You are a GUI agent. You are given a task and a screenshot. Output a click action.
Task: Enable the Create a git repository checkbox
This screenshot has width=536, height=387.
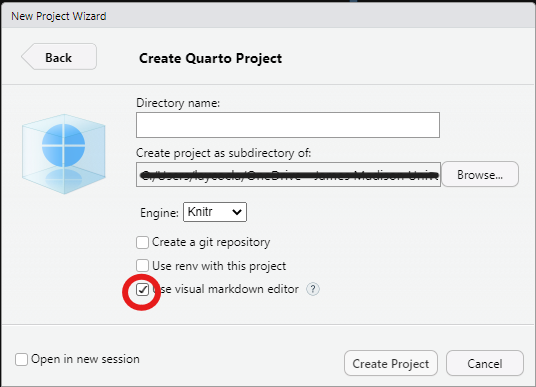(142, 242)
